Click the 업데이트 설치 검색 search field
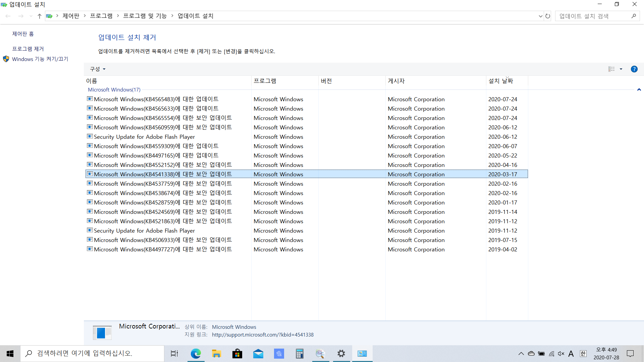Image resolution: width=644 pixels, height=362 pixels. (592, 16)
